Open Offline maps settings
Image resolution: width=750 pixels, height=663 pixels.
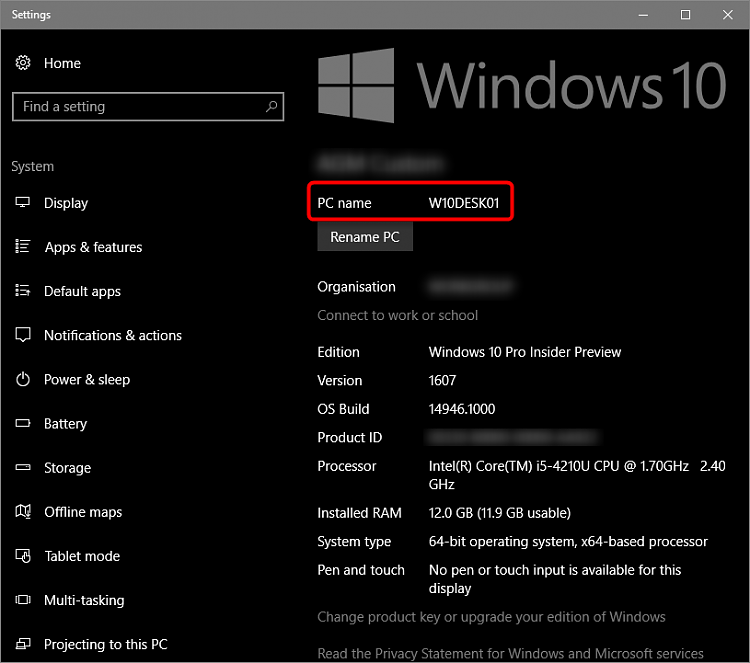[x=83, y=512]
